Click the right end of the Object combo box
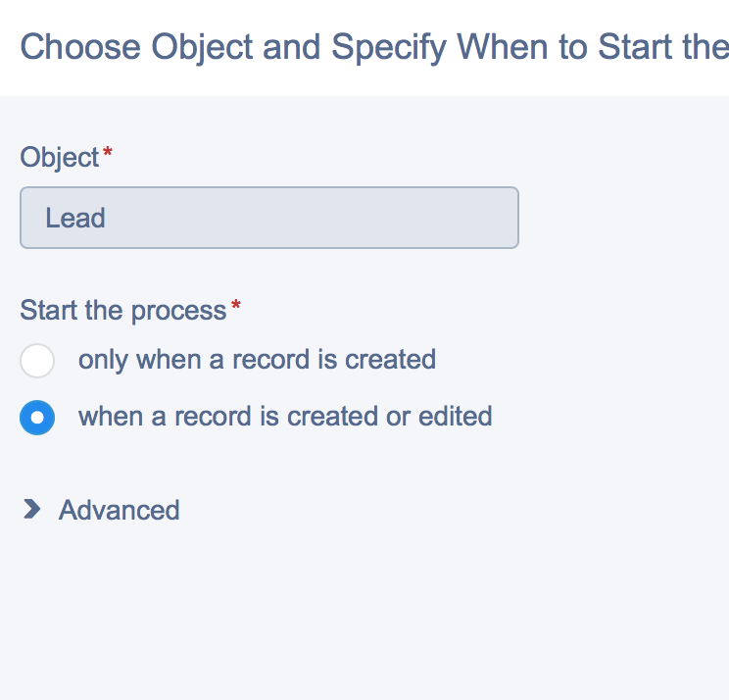This screenshot has width=729, height=700. (495, 218)
